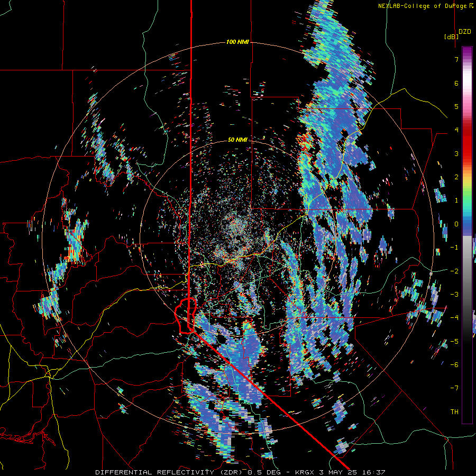This screenshot has width=476, height=476.
Task: Click the 2 value on the color scale
Action: [456, 177]
